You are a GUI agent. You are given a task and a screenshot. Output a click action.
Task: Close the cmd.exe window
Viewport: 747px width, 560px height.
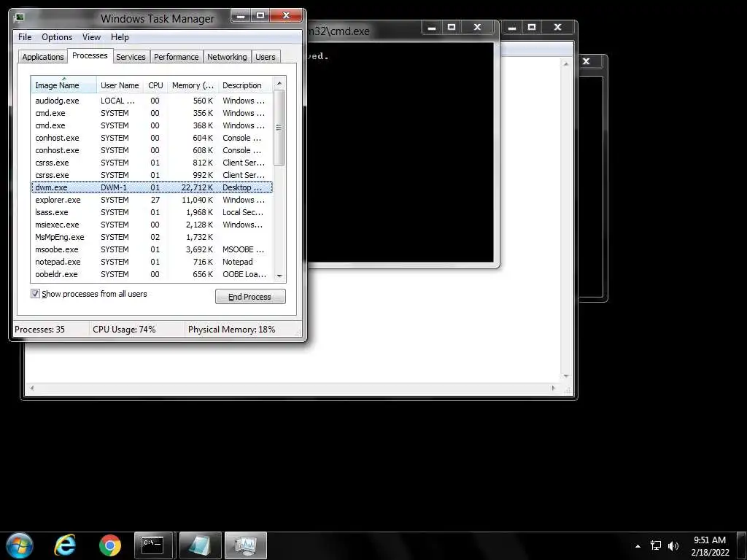coord(477,28)
